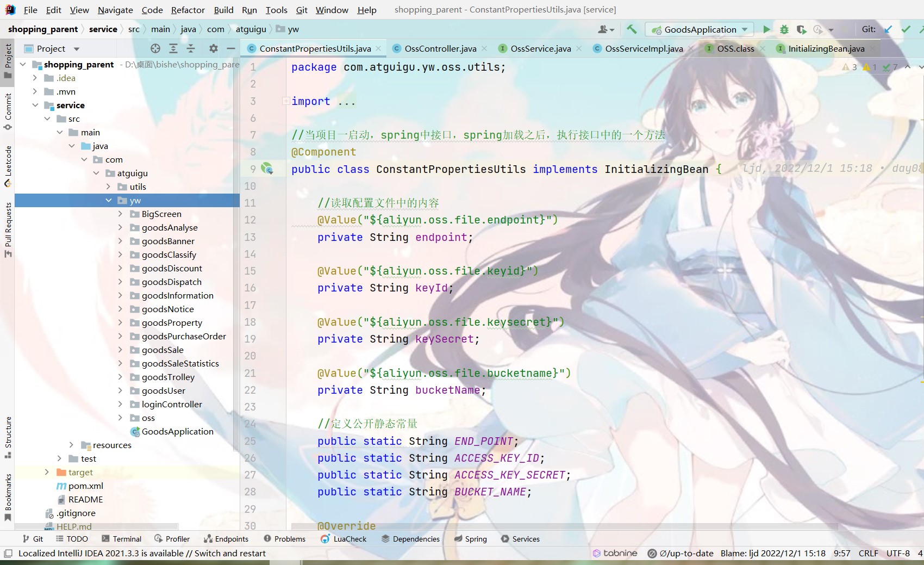Open the Leetcode sidebar tool window
Image resolution: width=924 pixels, height=565 pixels.
8,166
